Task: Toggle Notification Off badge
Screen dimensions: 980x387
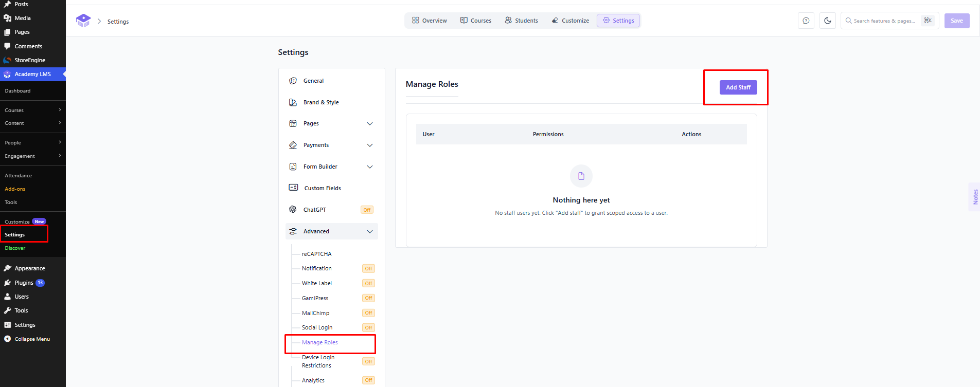Action: pos(369,268)
